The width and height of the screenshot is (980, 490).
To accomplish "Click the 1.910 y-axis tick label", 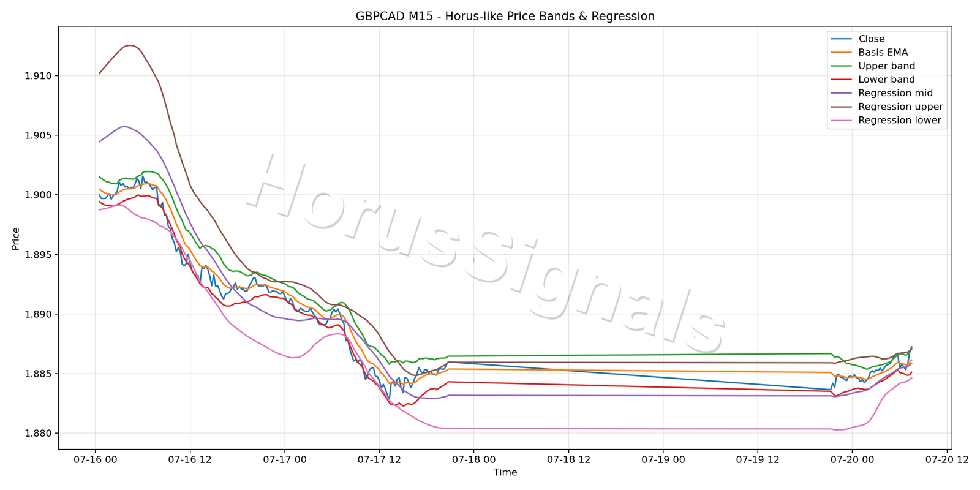I will [x=38, y=76].
